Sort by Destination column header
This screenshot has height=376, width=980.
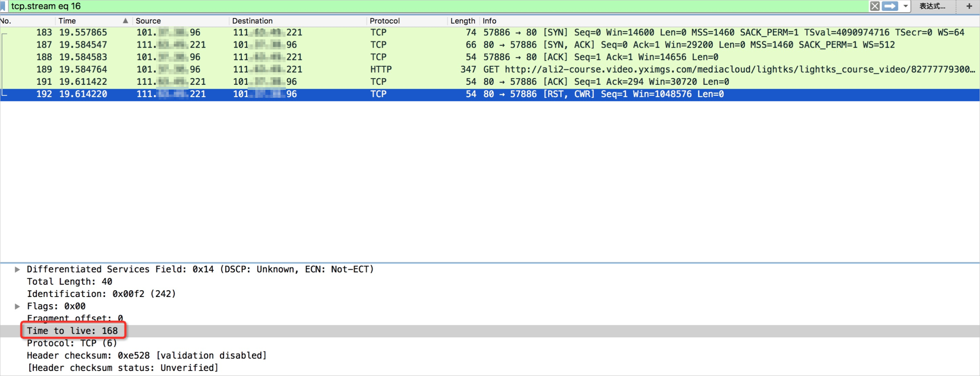coord(252,21)
